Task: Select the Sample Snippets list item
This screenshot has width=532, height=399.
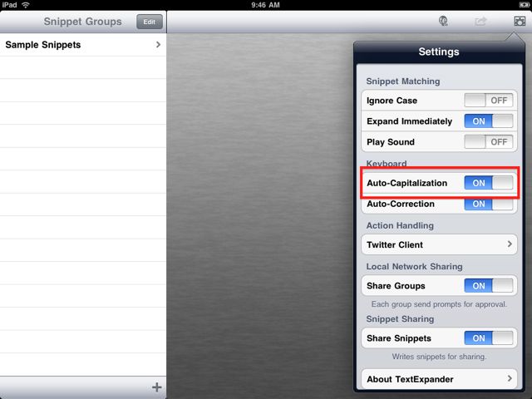Action: coord(83,45)
